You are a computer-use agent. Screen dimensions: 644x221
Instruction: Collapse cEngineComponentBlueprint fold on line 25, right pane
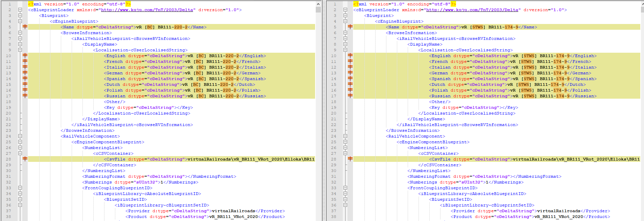[345, 142]
